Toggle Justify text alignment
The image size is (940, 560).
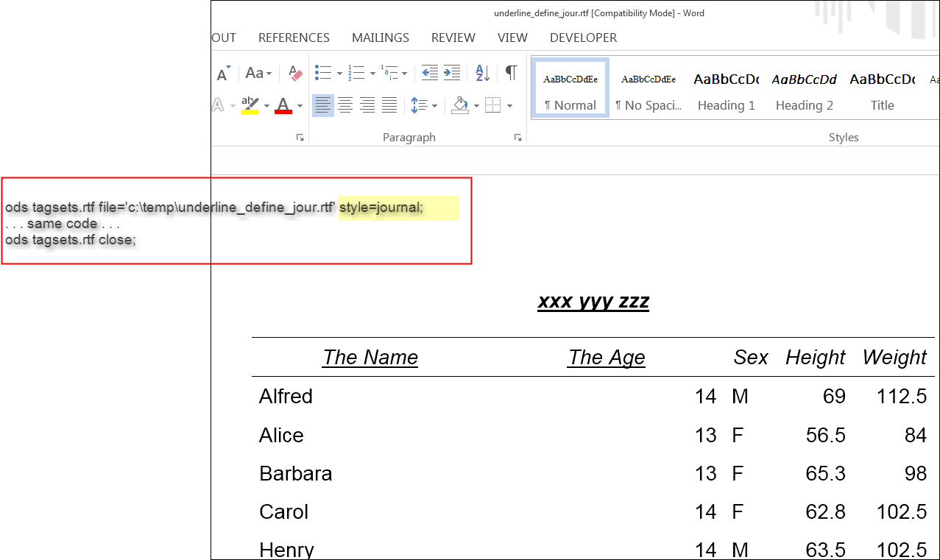pos(389,105)
